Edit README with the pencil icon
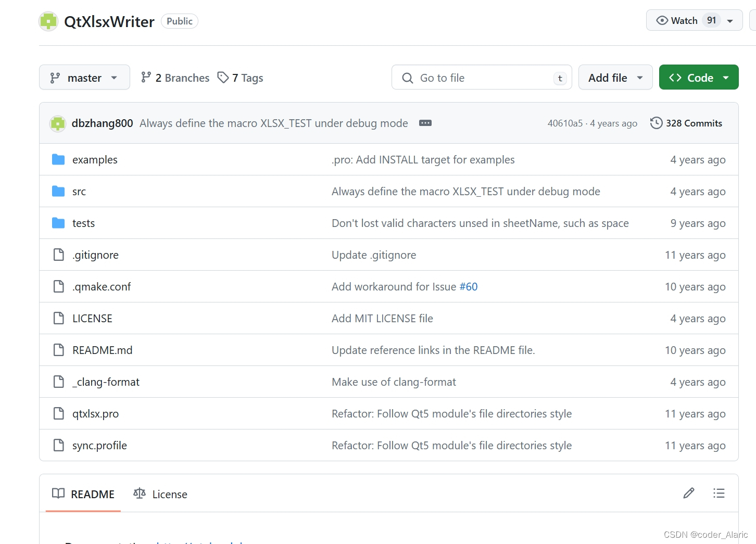The height and width of the screenshot is (544, 756). pyautogui.click(x=689, y=493)
